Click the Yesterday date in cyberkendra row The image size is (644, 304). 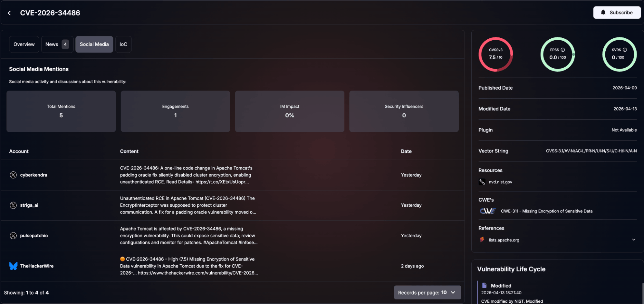coord(411,175)
